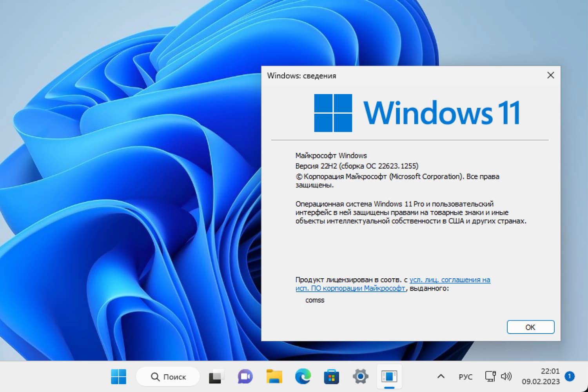Click the network icon in the system tray
Image resolution: width=588 pixels, height=392 pixels.
(x=490, y=376)
